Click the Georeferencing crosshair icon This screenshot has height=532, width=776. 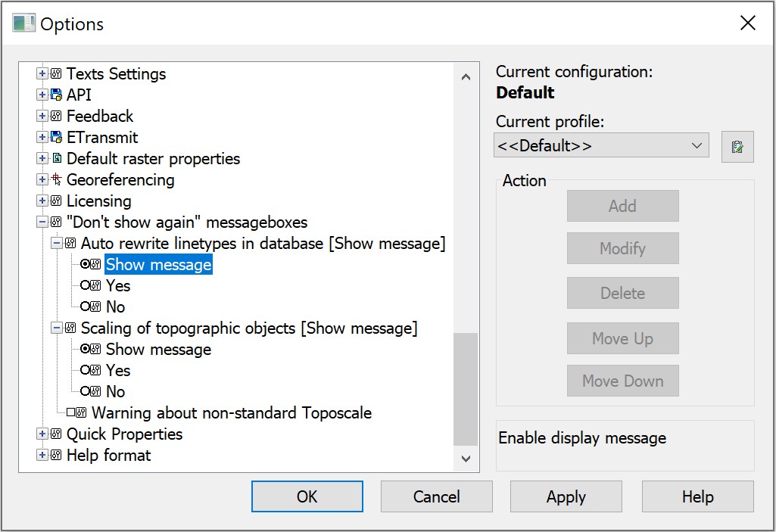(56, 180)
